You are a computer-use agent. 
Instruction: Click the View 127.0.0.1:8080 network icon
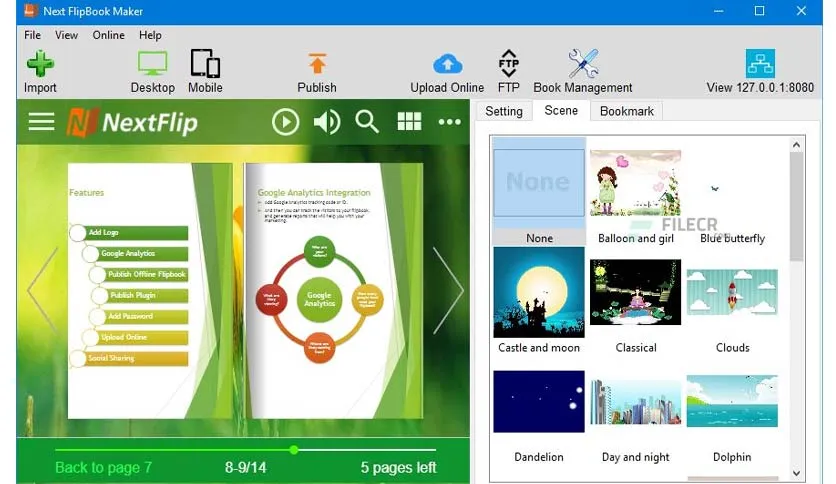point(760,63)
